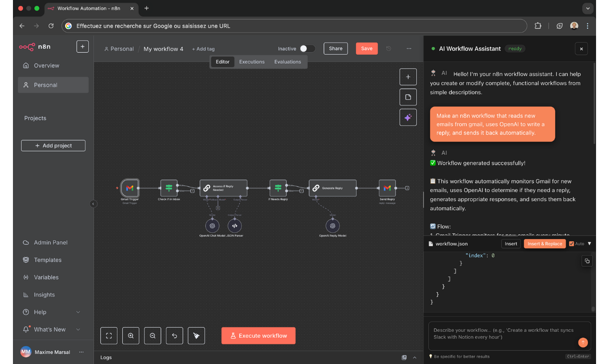Screen dimensions: 609x364
Task: Select the If Needs Reply node
Action: 278,188
